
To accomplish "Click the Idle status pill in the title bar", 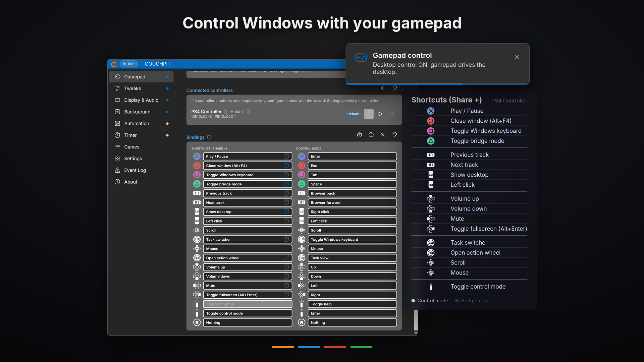I will [x=129, y=64].
